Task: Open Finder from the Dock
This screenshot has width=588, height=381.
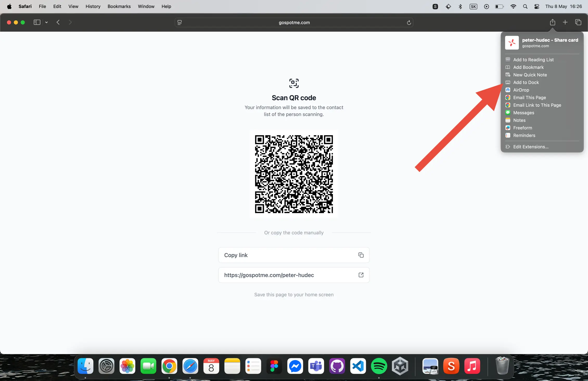Action: (x=85, y=366)
